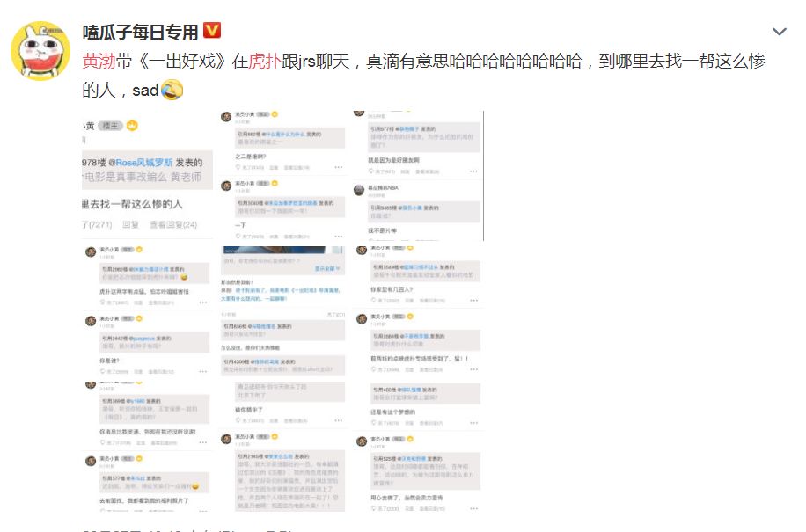Open the 虎扑 red topic link
806x532 pixels.
coord(265,61)
